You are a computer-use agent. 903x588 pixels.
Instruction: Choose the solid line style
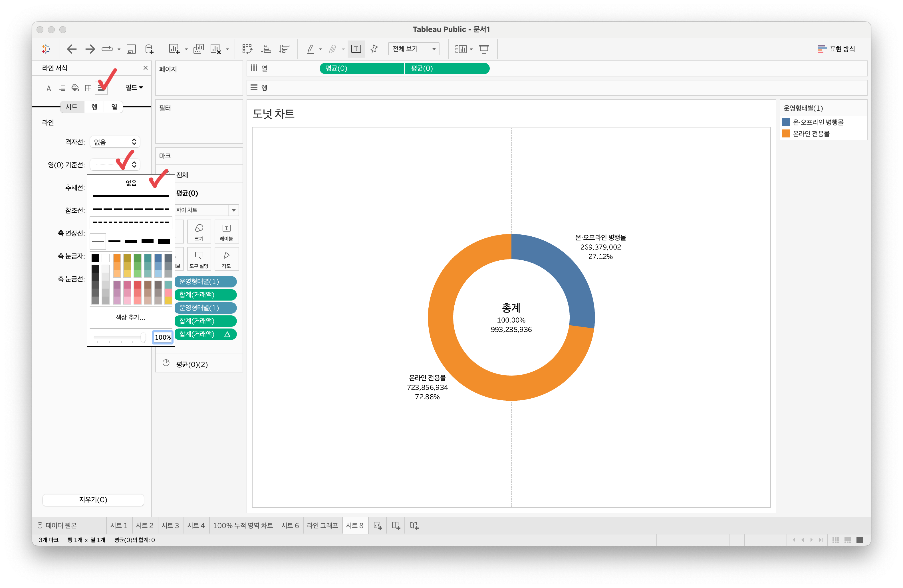(x=130, y=196)
